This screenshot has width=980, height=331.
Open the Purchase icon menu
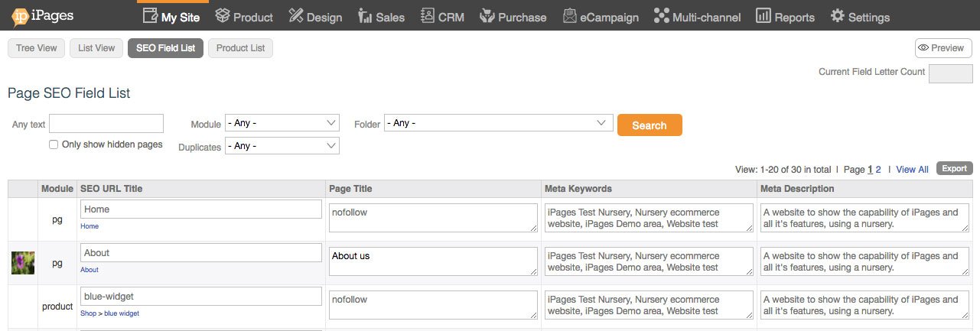pyautogui.click(x=487, y=16)
